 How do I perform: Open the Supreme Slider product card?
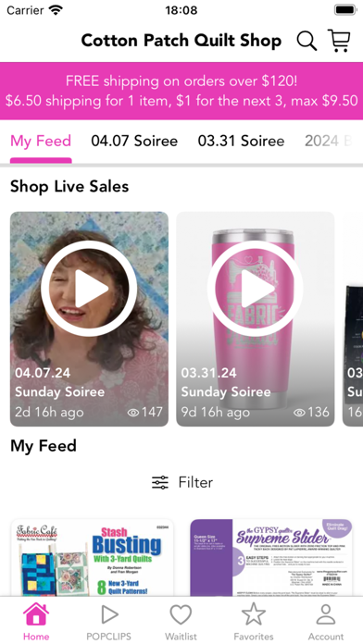pos(271,557)
